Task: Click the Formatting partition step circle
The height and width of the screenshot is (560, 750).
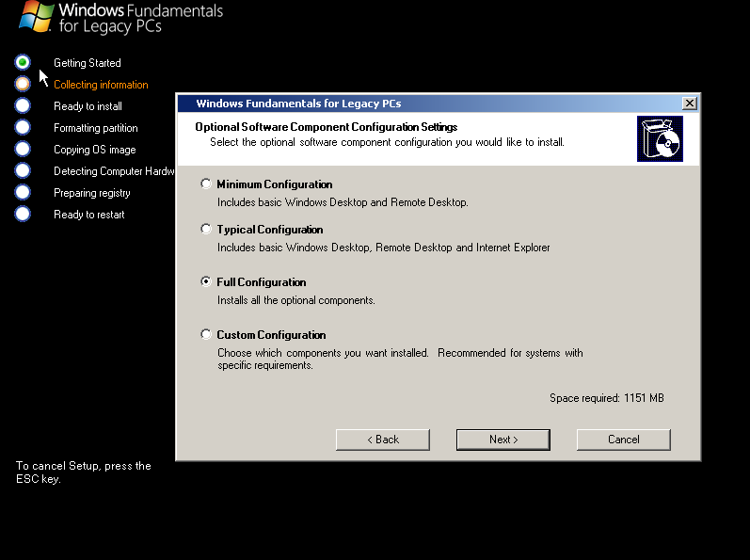Action: click(23, 127)
